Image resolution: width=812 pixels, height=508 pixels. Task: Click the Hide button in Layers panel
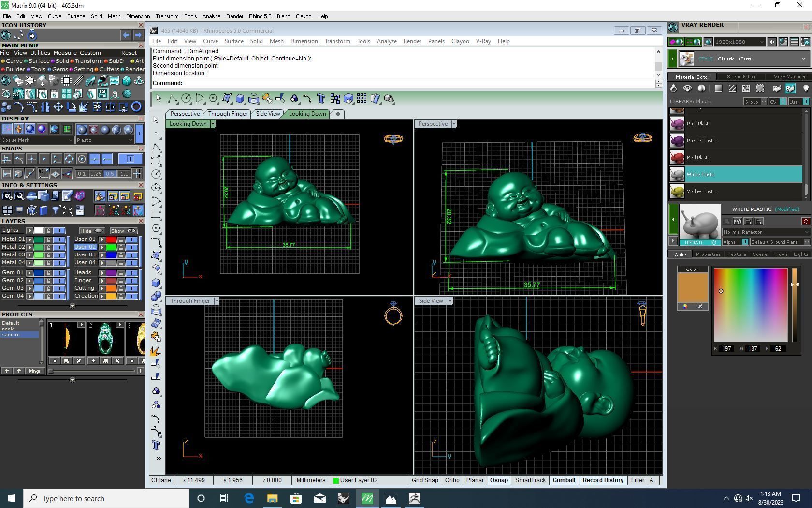pyautogui.click(x=91, y=231)
